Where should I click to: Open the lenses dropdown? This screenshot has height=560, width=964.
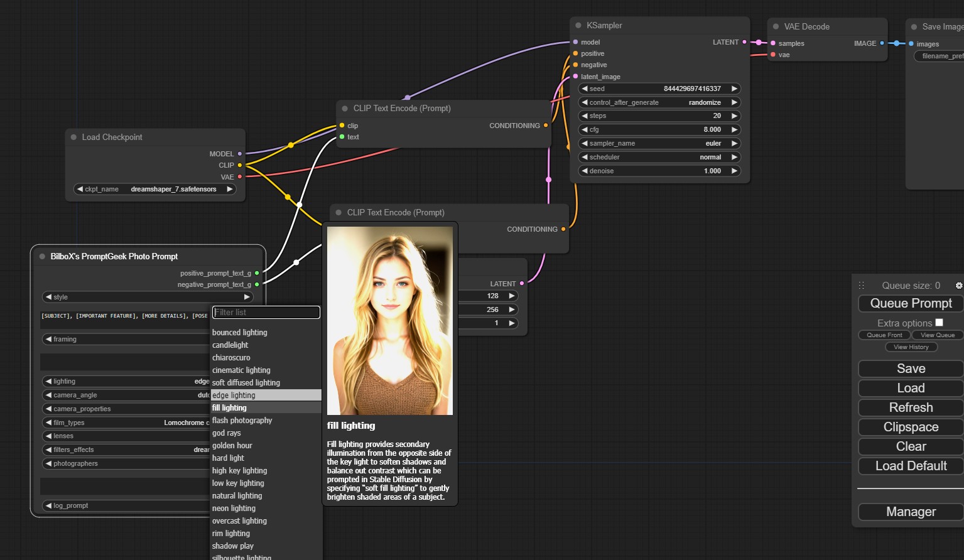pyautogui.click(x=126, y=436)
